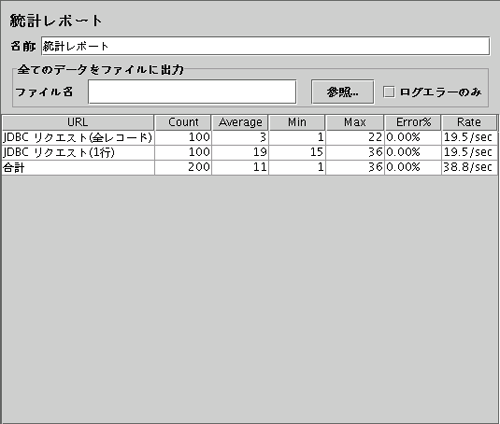
Task: Click the Min column header
Action: (297, 122)
